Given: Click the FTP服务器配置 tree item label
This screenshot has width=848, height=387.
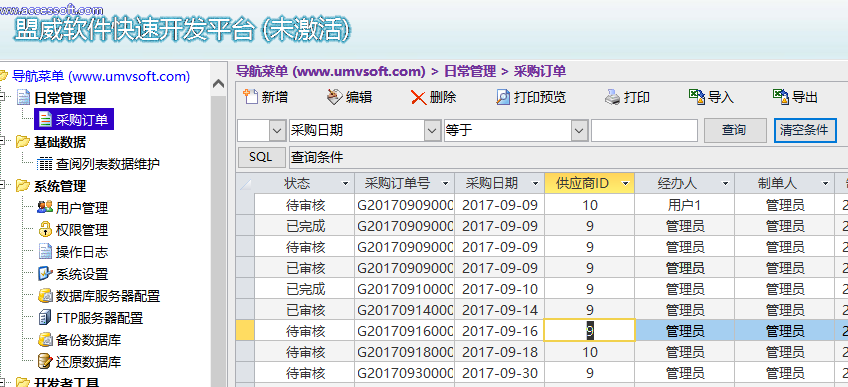Looking at the screenshot, I should [99, 318].
